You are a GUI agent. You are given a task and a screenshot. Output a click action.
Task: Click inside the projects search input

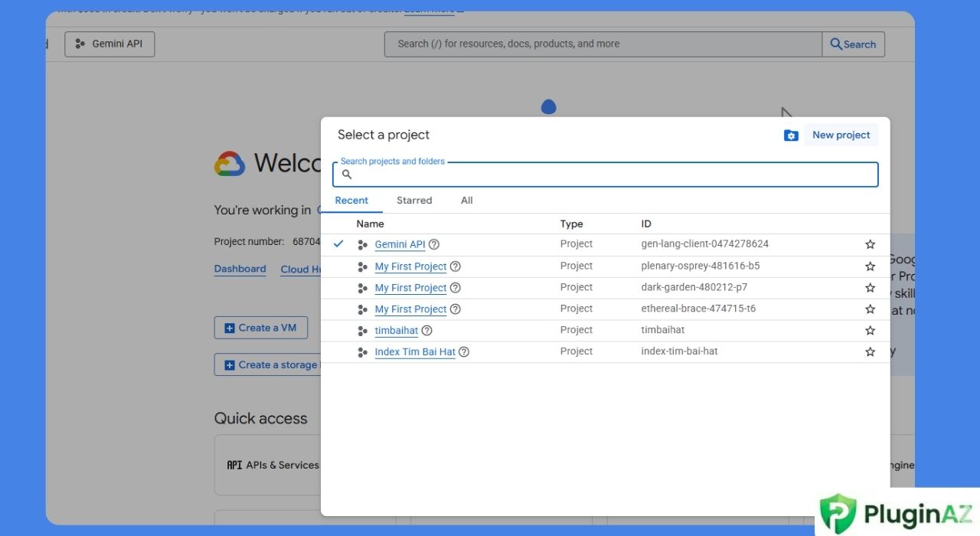(605, 175)
